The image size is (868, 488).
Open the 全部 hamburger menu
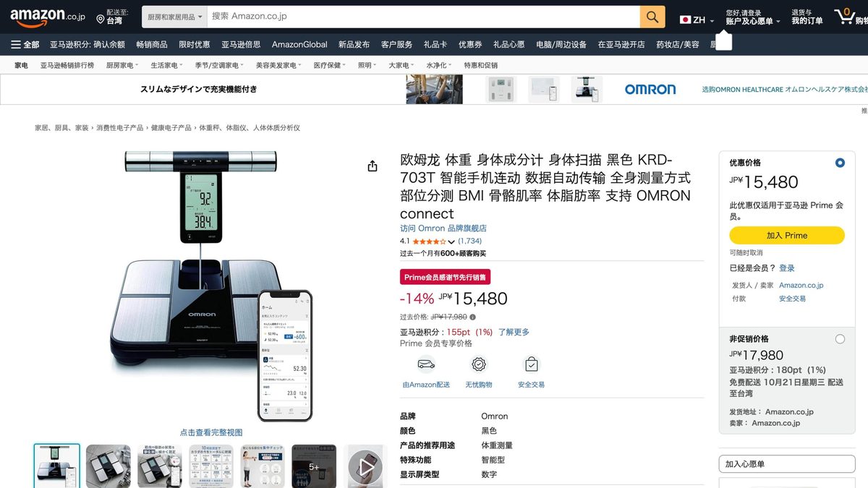tap(25, 44)
